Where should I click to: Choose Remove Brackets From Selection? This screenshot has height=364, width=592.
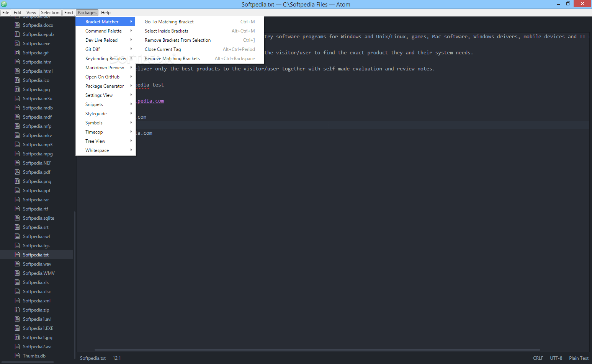(x=200, y=40)
